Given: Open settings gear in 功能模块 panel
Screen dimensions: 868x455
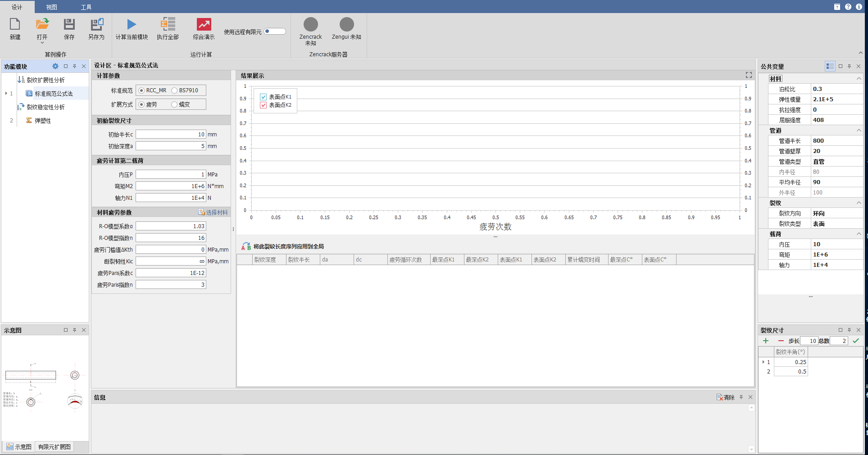Looking at the screenshot, I should coord(55,66).
